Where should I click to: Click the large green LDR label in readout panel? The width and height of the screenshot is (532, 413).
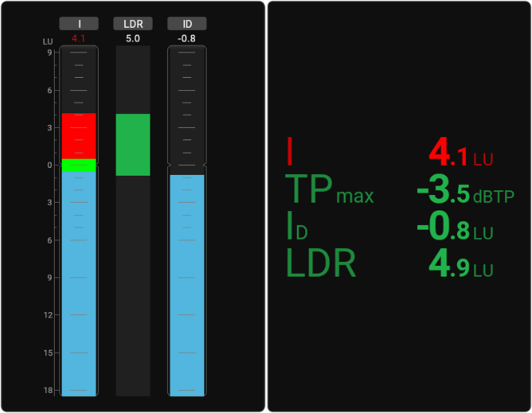(x=321, y=264)
